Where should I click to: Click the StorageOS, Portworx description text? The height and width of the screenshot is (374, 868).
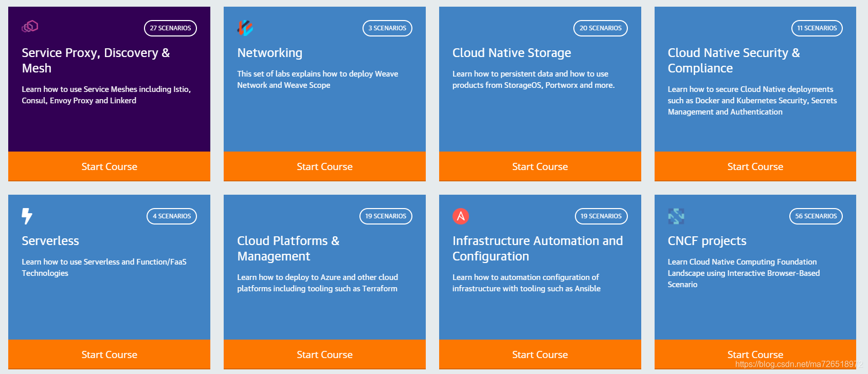tap(534, 80)
